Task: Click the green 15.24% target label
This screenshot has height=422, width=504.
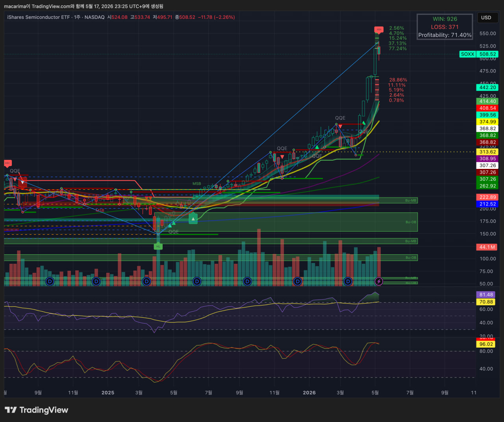Action: click(x=398, y=39)
